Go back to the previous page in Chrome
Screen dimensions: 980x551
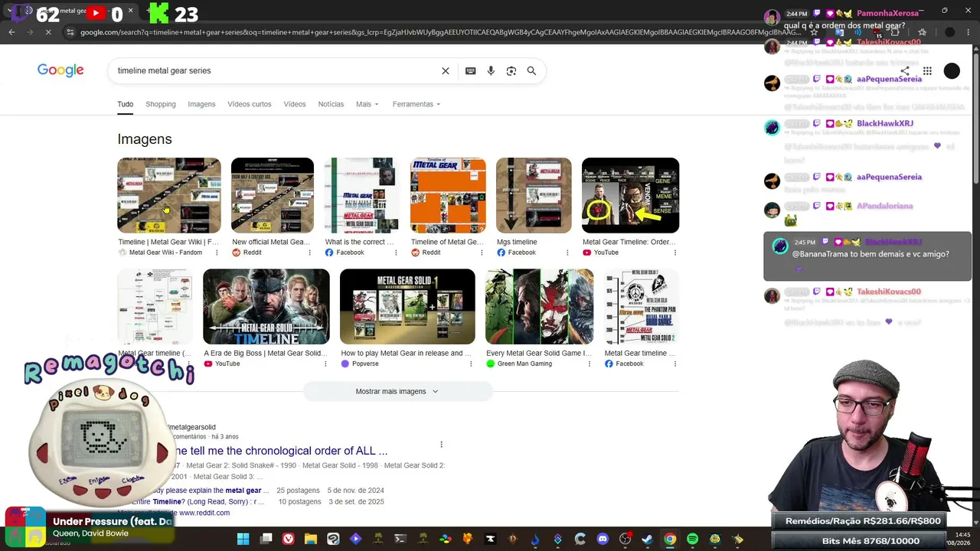click(11, 32)
